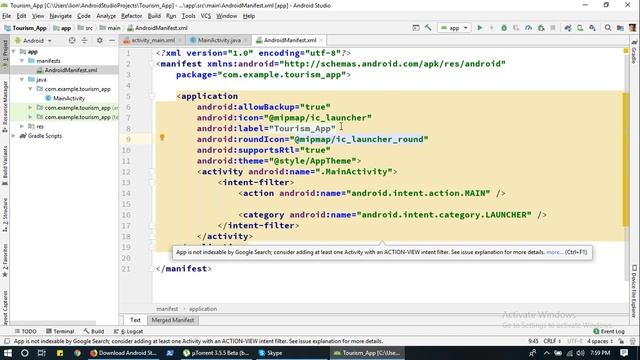Click application breadcrumb below editor
The image size is (640, 360).
coord(203,309)
